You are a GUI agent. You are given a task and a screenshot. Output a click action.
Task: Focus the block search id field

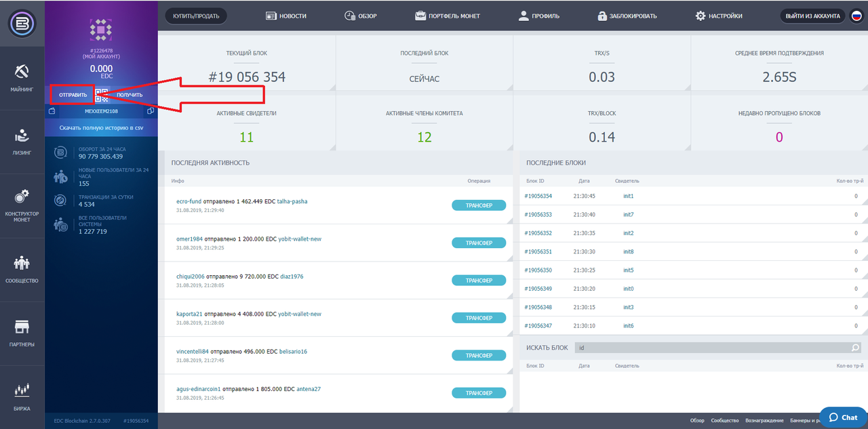click(x=712, y=348)
